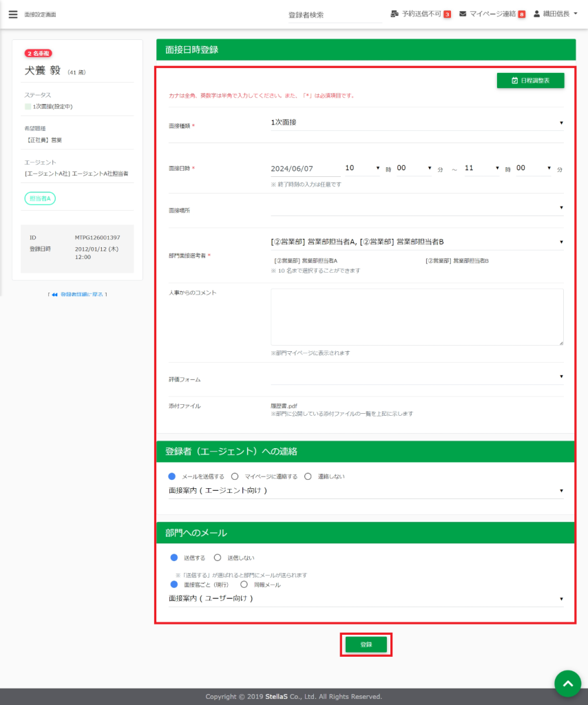Screen dimensions: 588x705
Task: Expand the 評価フォーム dropdown
Action: pos(417,377)
